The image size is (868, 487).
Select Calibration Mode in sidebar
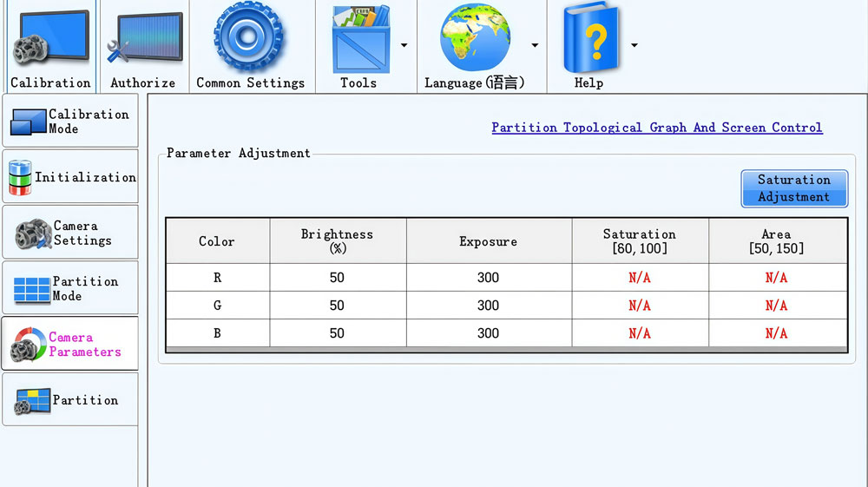coord(70,121)
